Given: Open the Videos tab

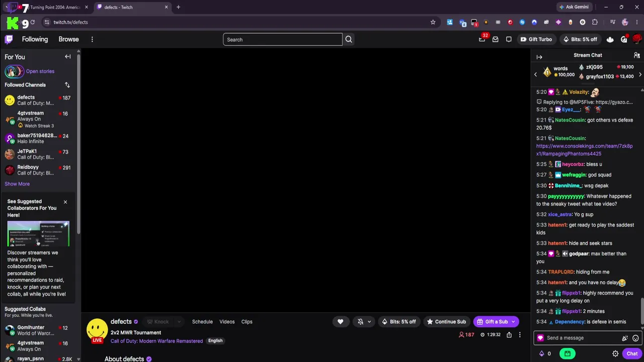Looking at the screenshot, I should pos(227,322).
